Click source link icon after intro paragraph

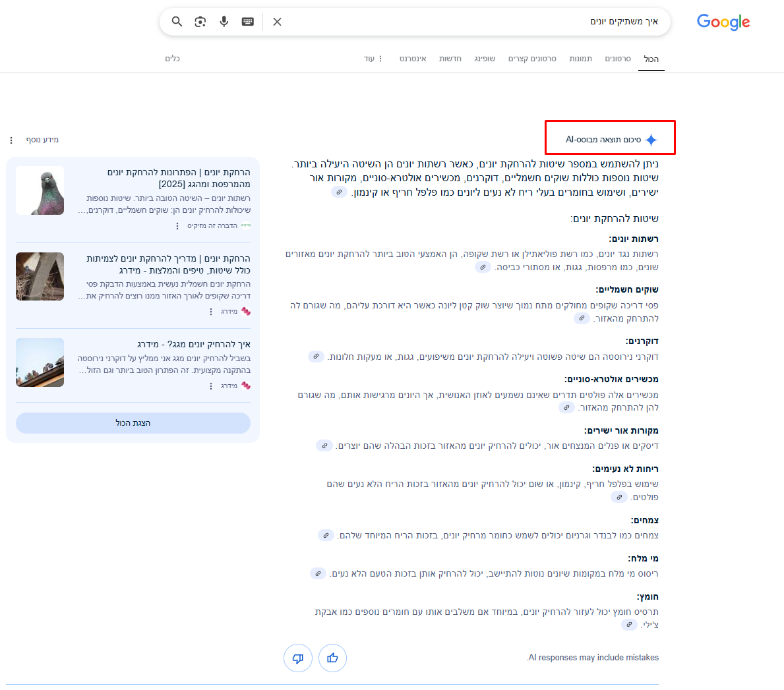coord(339,192)
